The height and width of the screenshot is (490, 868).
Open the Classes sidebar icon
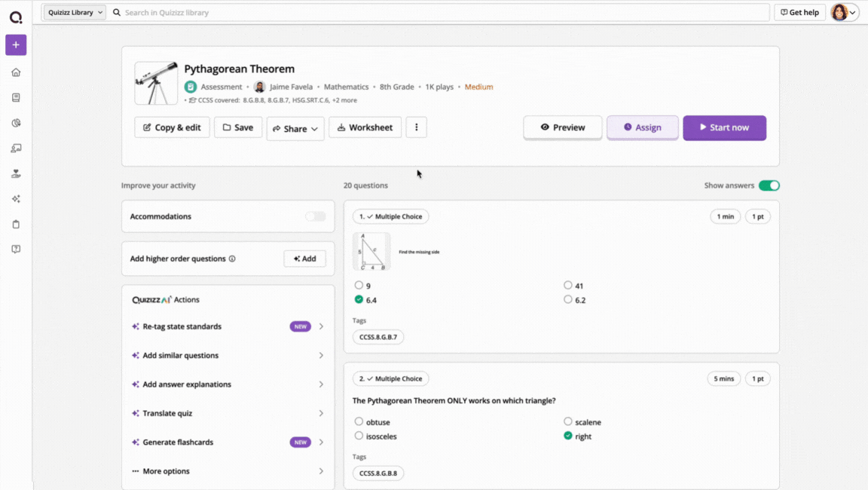pos(16,149)
